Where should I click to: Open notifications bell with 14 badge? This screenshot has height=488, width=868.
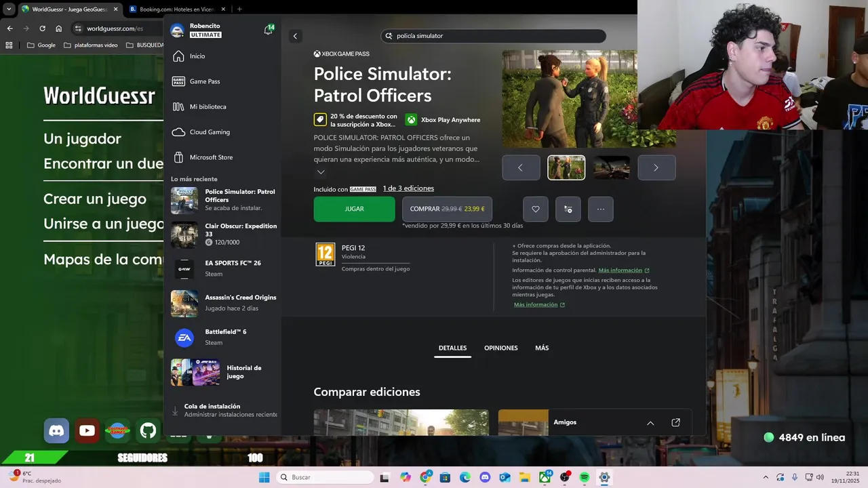[269, 30]
